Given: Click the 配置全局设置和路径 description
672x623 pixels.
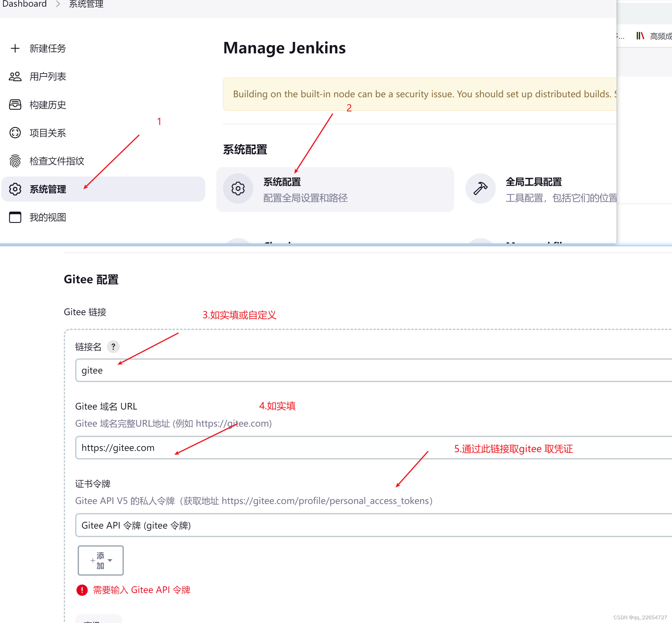Looking at the screenshot, I should (x=305, y=198).
